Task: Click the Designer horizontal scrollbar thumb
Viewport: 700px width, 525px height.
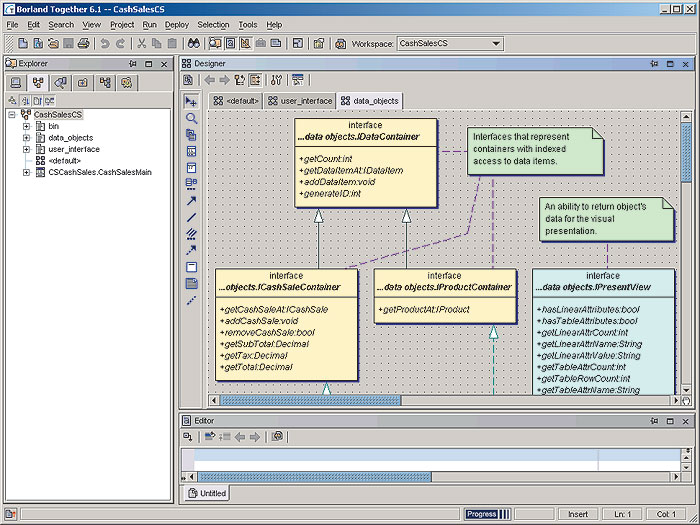Action: click(310, 400)
